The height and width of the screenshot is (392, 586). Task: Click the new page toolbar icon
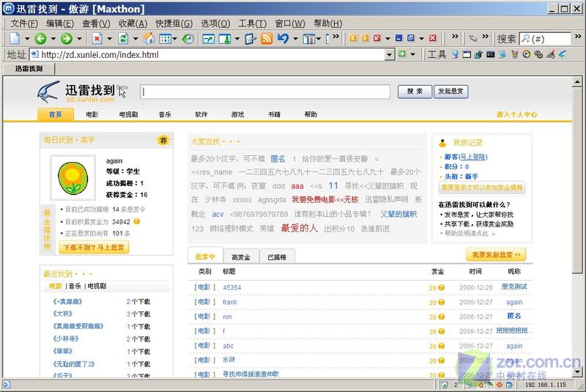pyautogui.click(x=15, y=39)
